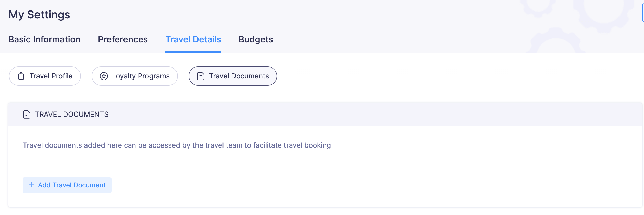Click the plus icon for adding a document
This screenshot has width=644, height=215.
31,185
